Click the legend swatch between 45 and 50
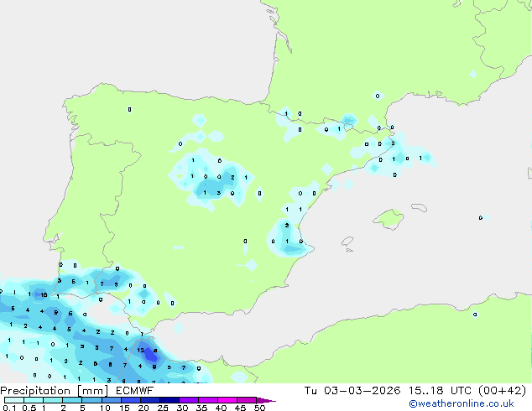The image size is (532, 411). [x=247, y=400]
